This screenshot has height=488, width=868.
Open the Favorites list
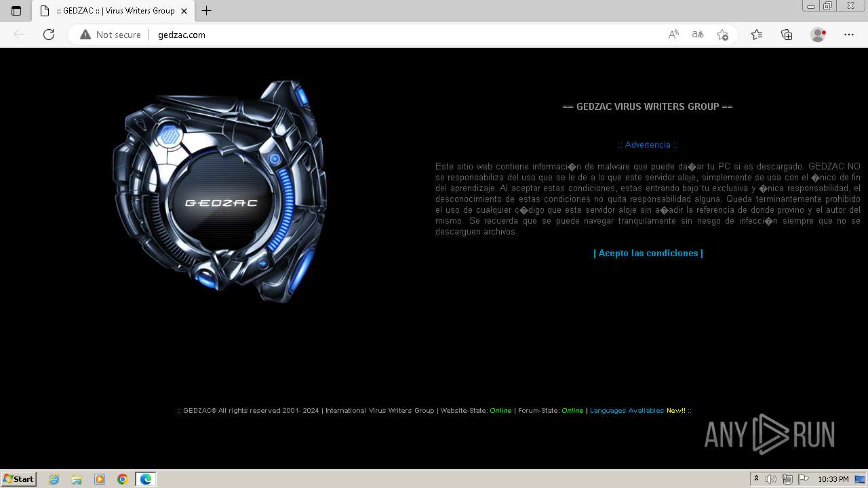click(x=757, y=35)
